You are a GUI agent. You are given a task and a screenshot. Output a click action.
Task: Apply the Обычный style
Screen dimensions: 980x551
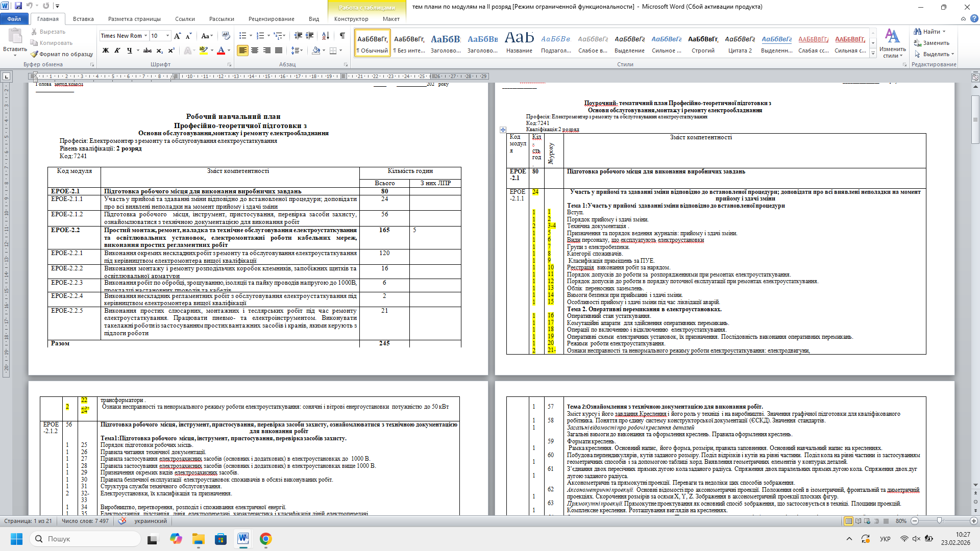(x=372, y=43)
